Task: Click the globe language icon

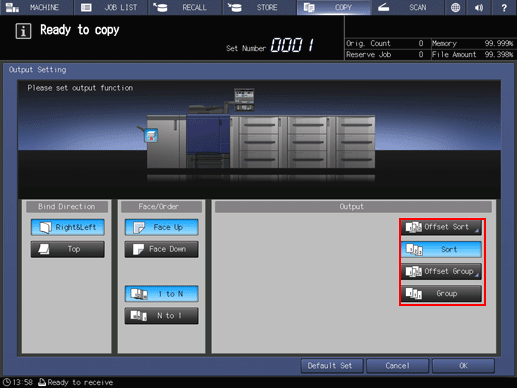Action: coord(455,7)
